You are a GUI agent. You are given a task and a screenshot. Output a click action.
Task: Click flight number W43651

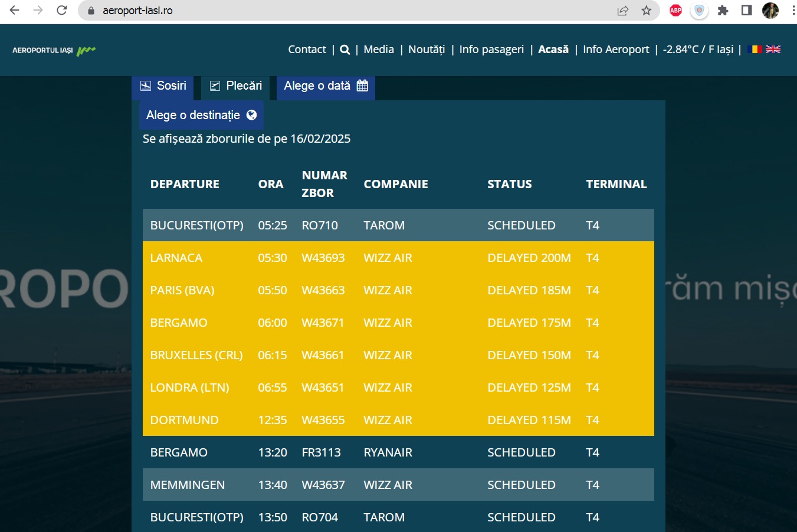coord(323,387)
